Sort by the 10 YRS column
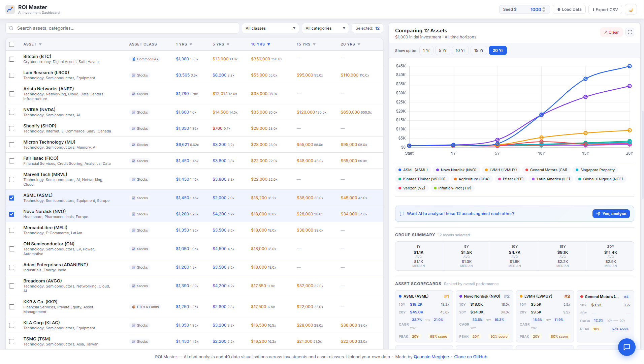 click(260, 44)
